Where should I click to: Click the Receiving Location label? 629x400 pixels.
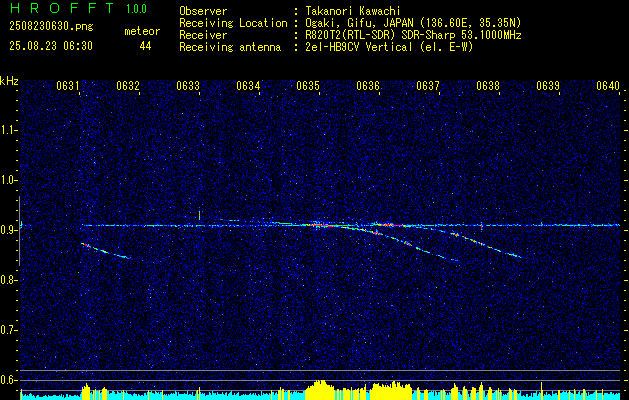tap(233, 23)
